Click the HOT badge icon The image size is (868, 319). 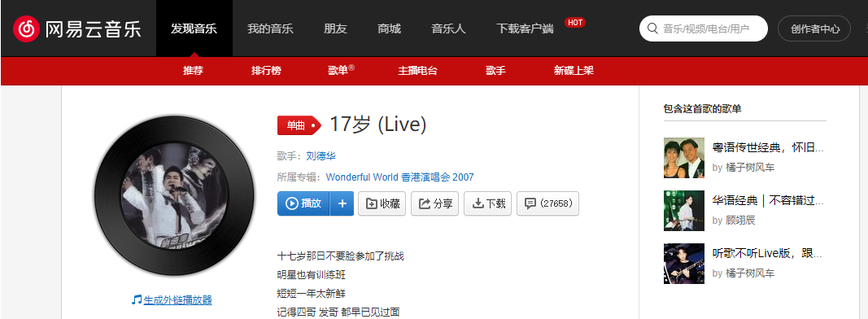coord(574,23)
